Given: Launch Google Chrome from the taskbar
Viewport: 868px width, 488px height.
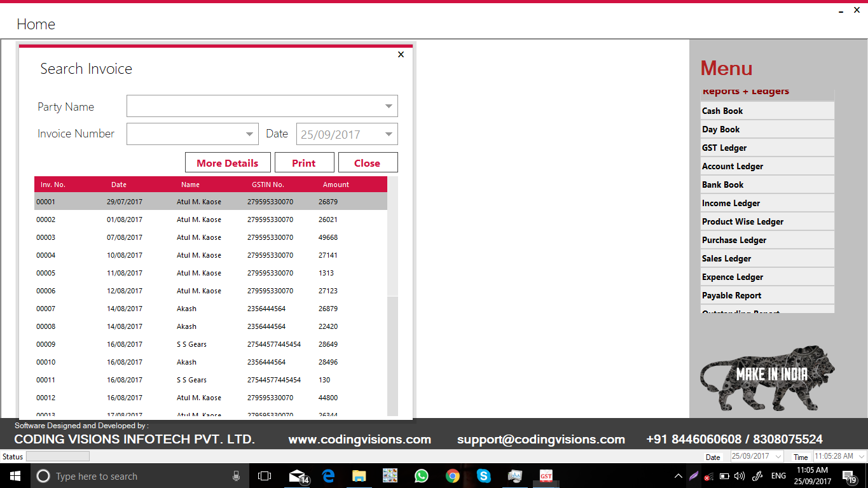Looking at the screenshot, I should 452,476.
